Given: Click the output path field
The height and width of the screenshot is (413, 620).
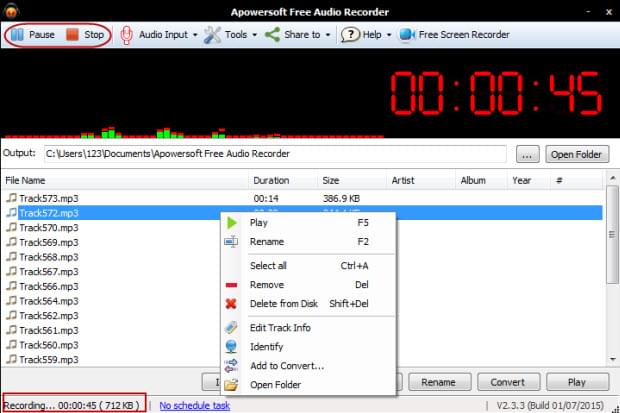Looking at the screenshot, I should tap(275, 153).
